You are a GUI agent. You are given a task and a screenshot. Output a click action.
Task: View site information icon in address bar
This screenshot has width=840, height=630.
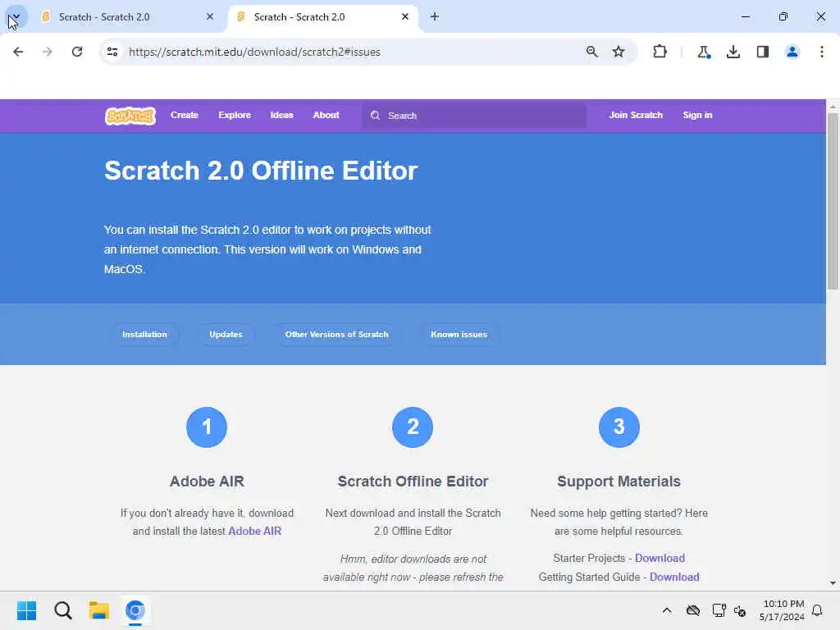[x=112, y=52]
